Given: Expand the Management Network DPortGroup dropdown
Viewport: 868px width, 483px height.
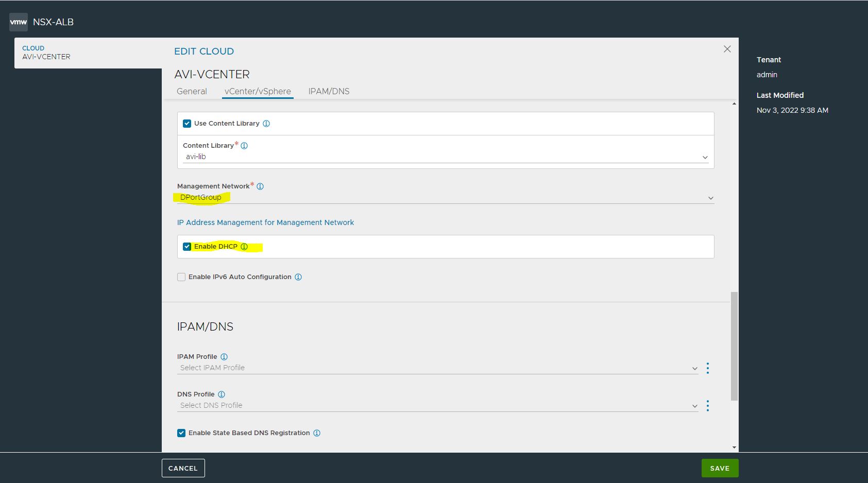Looking at the screenshot, I should click(446, 198).
